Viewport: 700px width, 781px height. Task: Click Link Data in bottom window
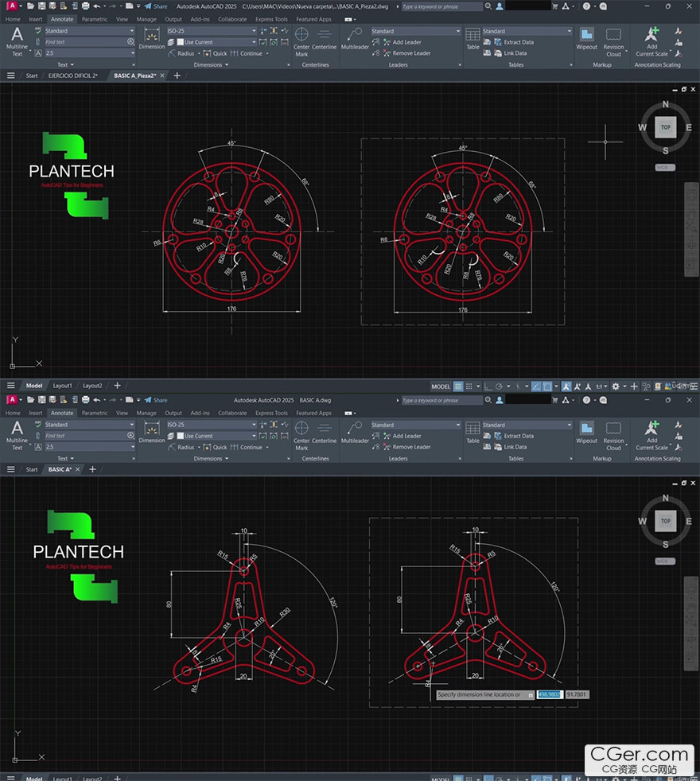coord(510,447)
